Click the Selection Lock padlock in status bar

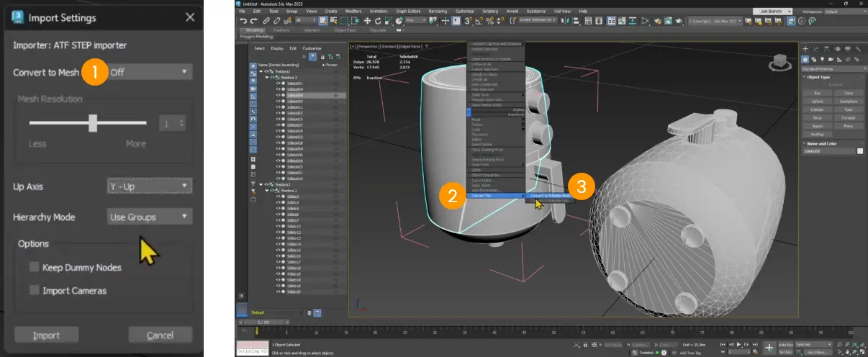coord(585,345)
